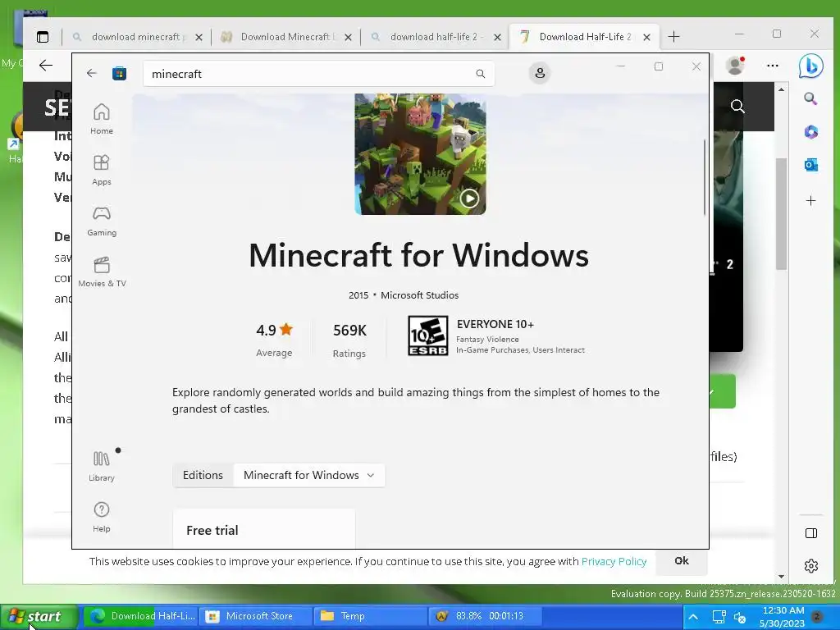Open Edge profile avatar

tap(735, 66)
